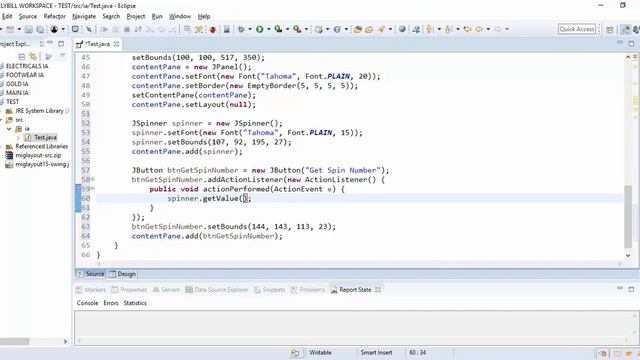Click the Collapse All icon in Project Explorer
This screenshot has width=640, height=360.
click(x=22, y=57)
